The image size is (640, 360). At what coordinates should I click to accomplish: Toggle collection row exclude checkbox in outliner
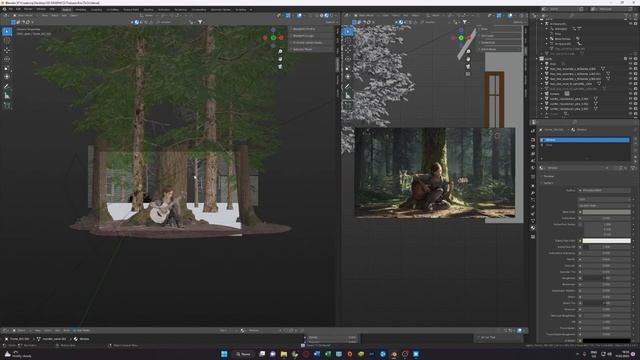pos(626,59)
